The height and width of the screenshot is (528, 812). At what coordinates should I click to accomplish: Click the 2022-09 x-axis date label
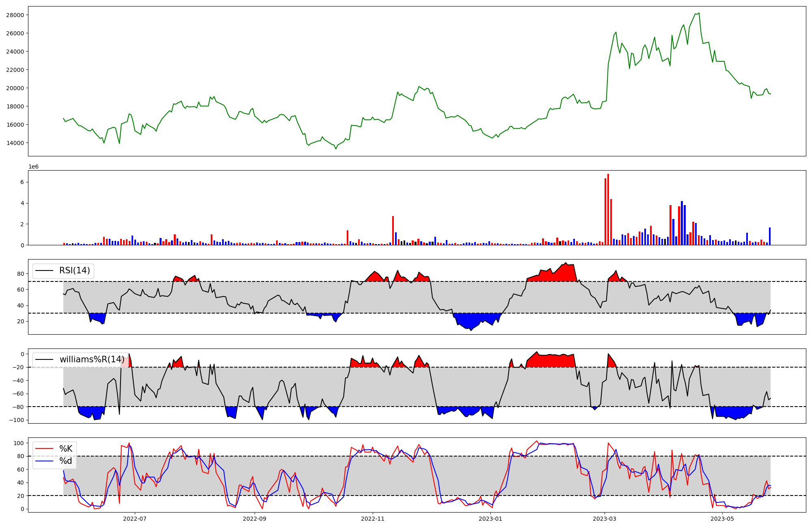pyautogui.click(x=255, y=519)
